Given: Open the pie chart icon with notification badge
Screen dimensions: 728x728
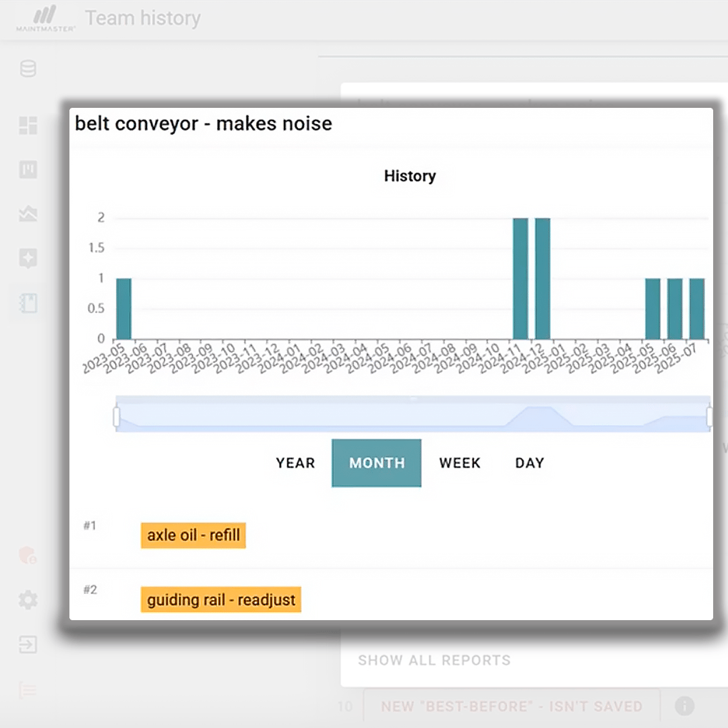Looking at the screenshot, I should [28, 555].
